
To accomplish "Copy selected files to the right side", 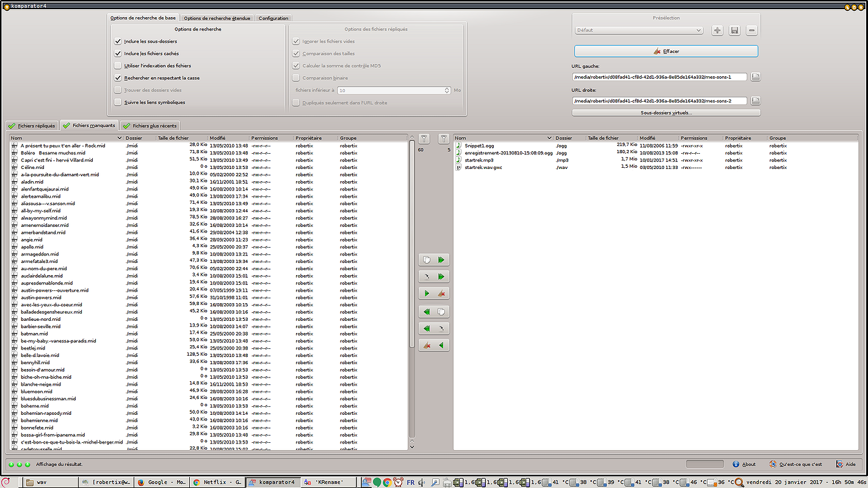I will (434, 260).
